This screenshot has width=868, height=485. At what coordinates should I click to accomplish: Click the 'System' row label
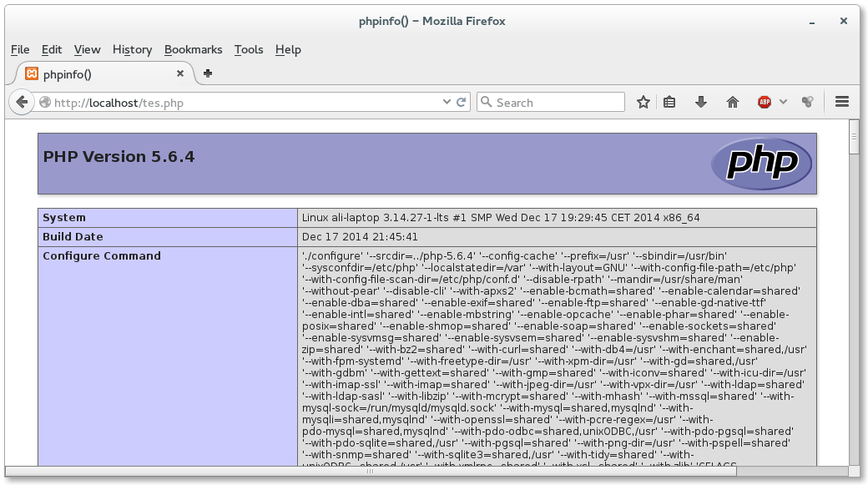tap(64, 218)
